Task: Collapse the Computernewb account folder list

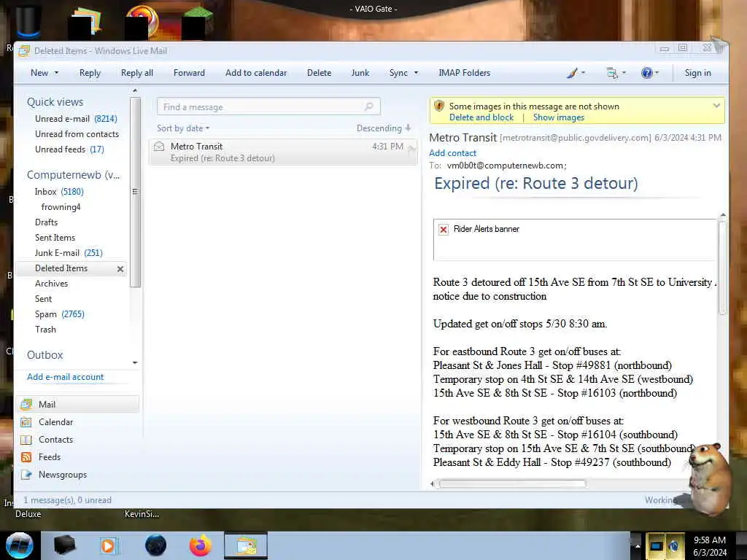Action: coord(74,175)
